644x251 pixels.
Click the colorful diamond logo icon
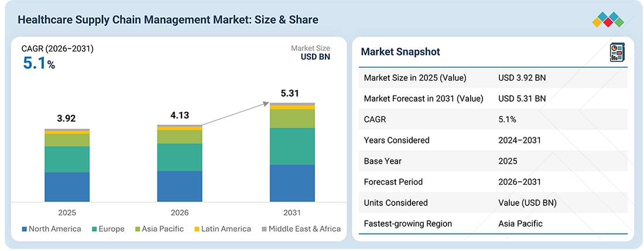608,20
